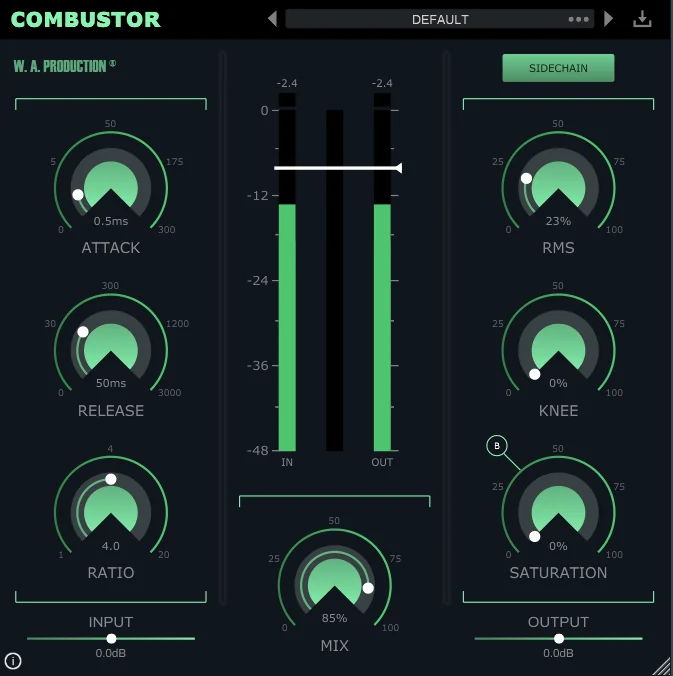Click the Input gain slider handle
Viewport: 673px width, 676px height.
coord(111,638)
